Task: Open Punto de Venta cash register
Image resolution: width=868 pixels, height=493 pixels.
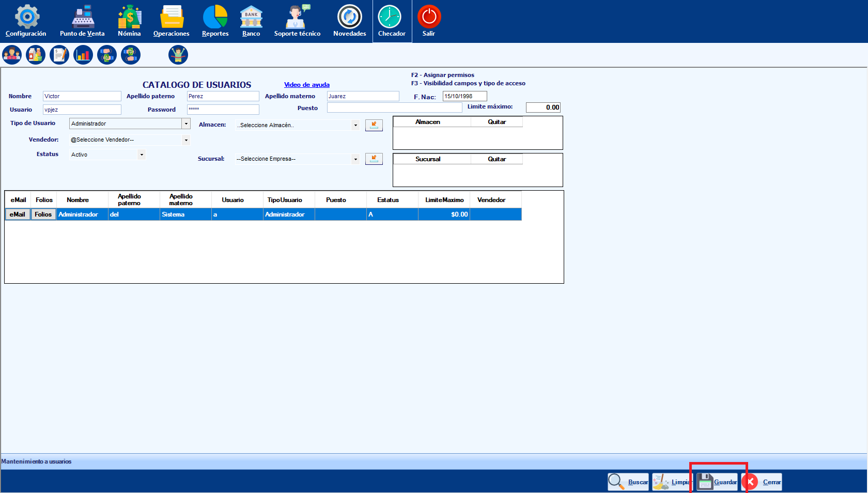Action: point(82,21)
